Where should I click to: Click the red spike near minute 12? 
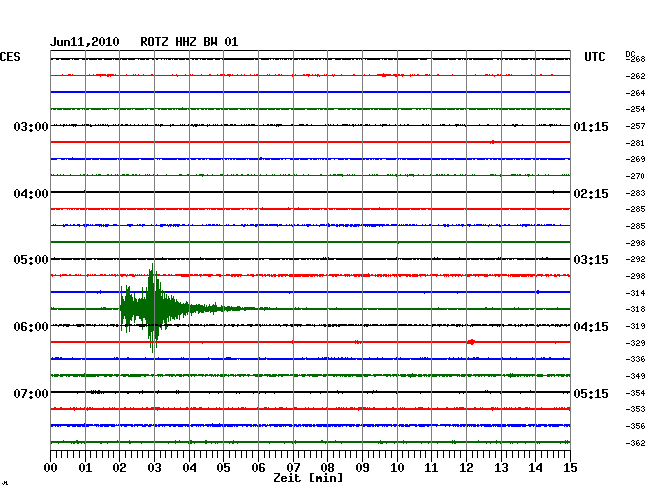[471, 342]
